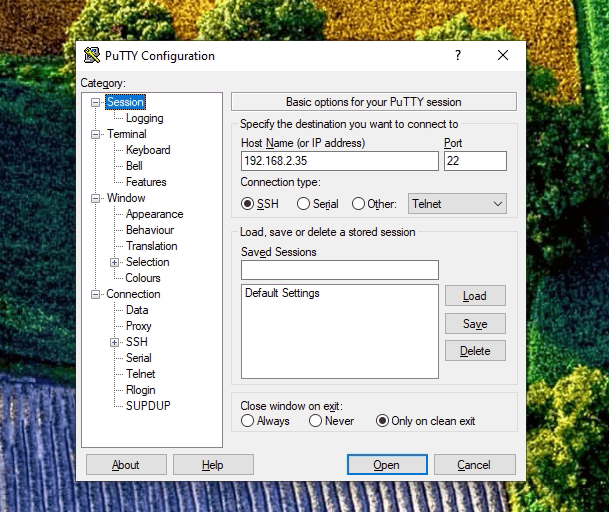Choose Never for close window on exit
The height and width of the screenshot is (512, 609).
[x=315, y=421]
